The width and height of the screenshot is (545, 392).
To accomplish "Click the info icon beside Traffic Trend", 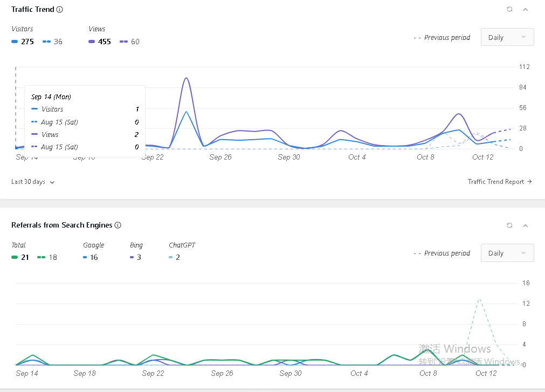I will 60,9.
